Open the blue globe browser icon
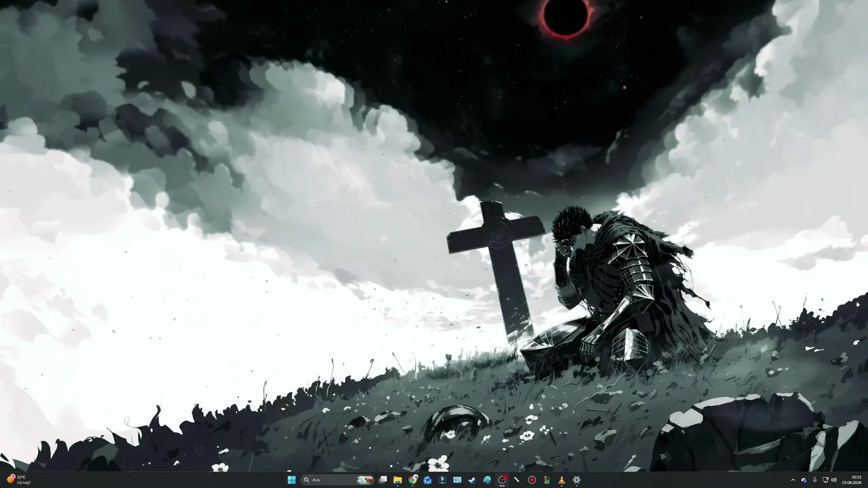This screenshot has height=488, width=868. coord(487,480)
